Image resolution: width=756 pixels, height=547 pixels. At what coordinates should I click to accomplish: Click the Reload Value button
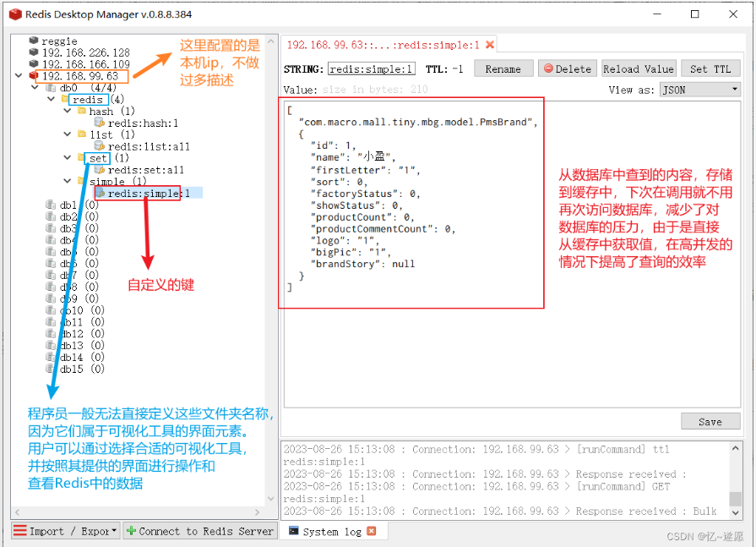tap(639, 69)
